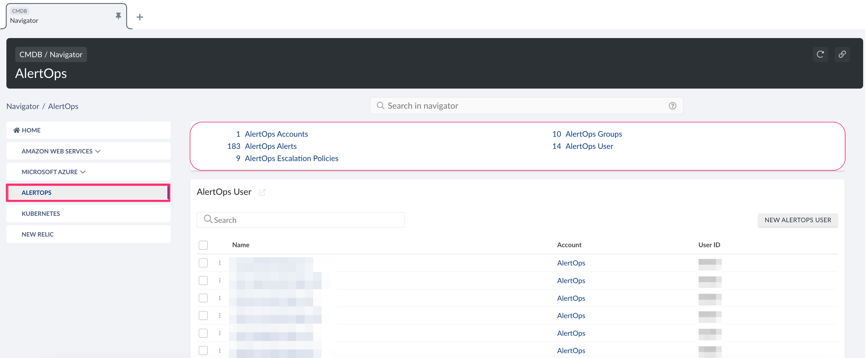Open navigator search help question icon
Viewport: 868px width, 358px height.
point(672,106)
